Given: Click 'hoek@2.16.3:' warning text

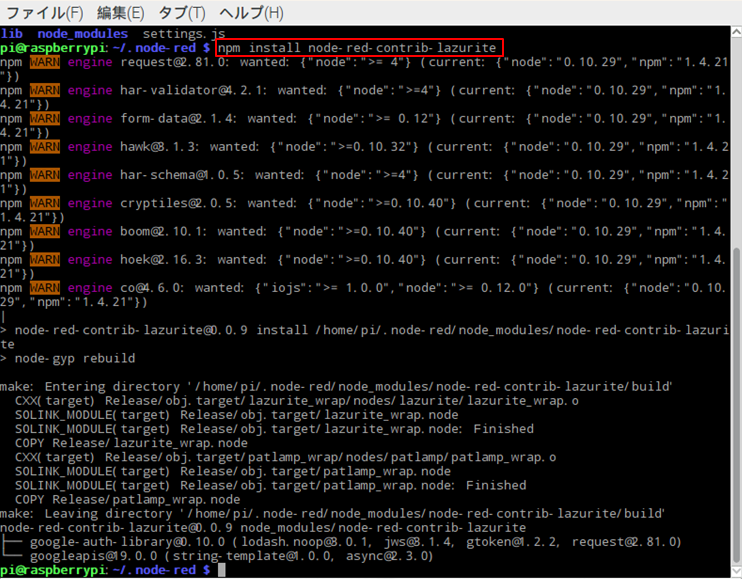Looking at the screenshot, I should [x=163, y=260].
